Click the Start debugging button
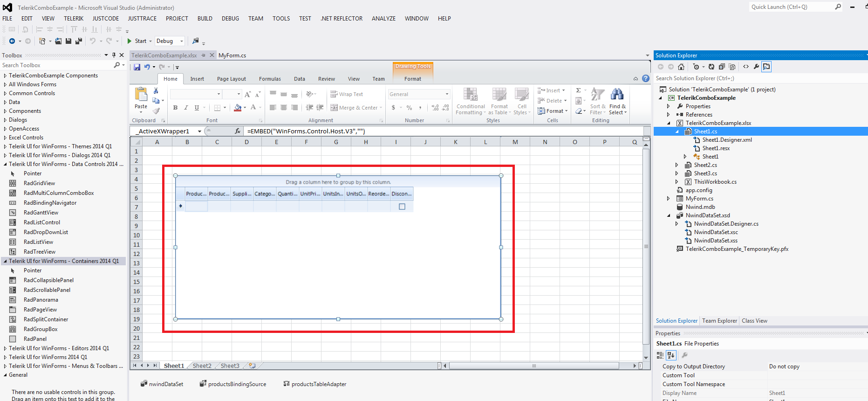 137,41
